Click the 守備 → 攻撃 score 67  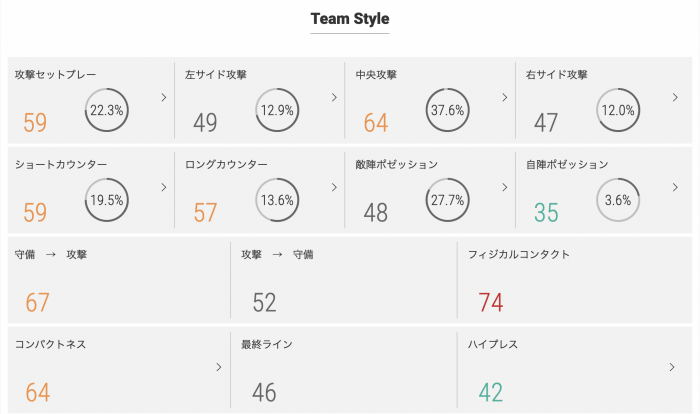click(38, 303)
